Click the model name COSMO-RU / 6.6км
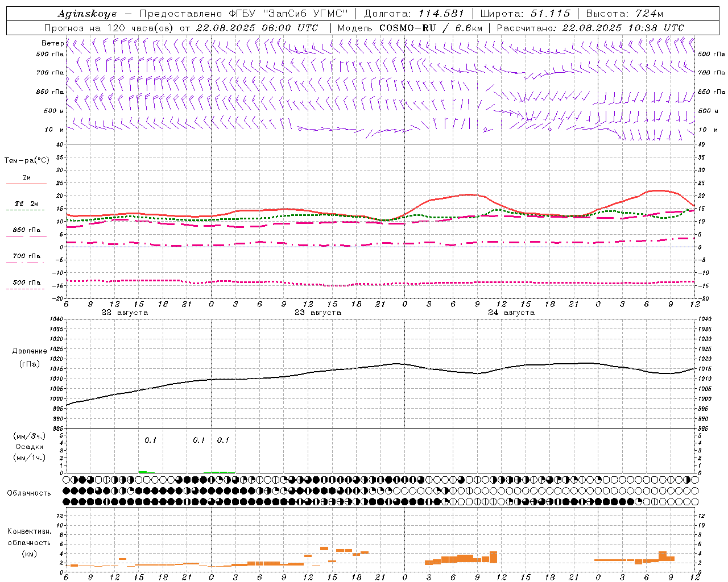 (x=431, y=28)
